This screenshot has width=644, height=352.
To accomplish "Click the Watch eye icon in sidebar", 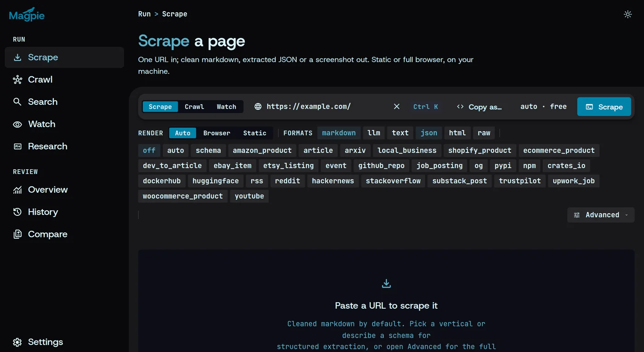I will click(17, 124).
